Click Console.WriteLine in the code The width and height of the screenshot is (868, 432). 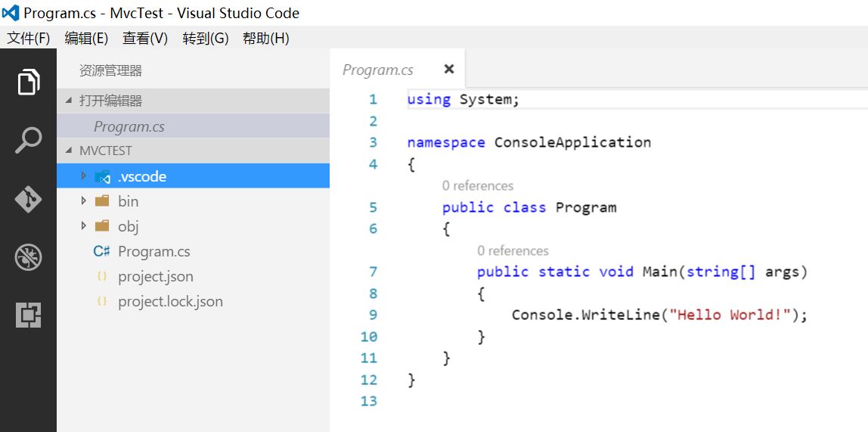(586, 315)
